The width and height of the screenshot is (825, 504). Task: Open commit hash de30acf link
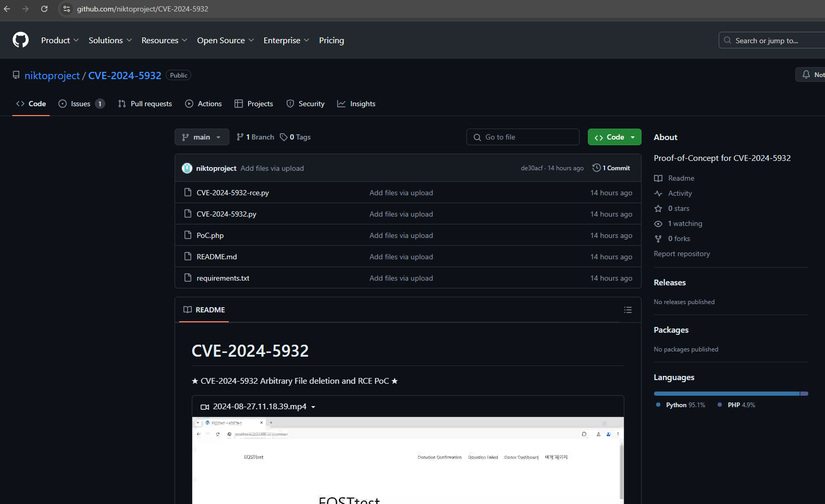pos(532,168)
